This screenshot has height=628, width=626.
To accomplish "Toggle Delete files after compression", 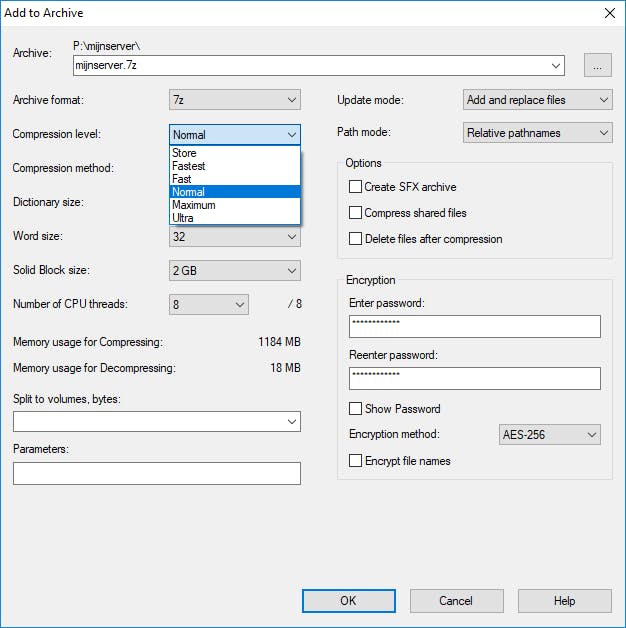I will tap(355, 239).
